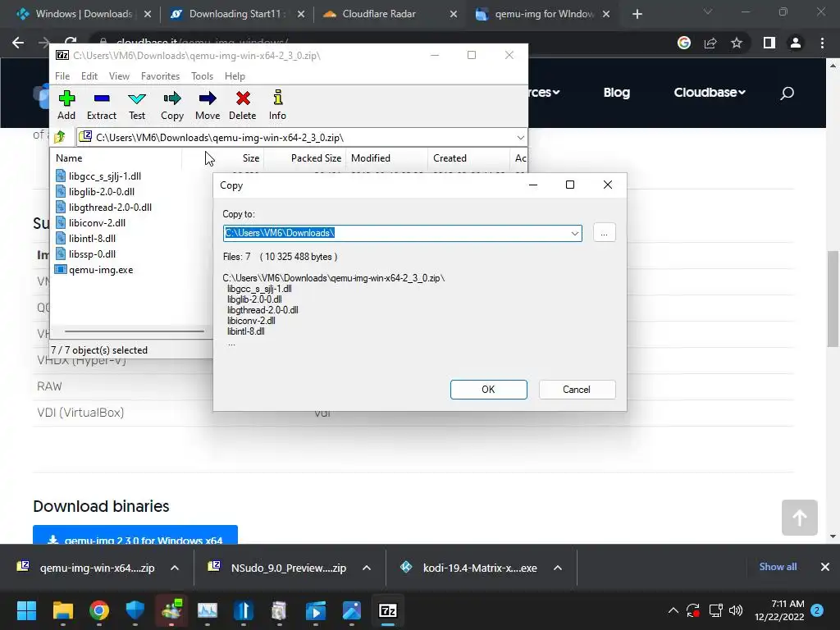Image resolution: width=840 pixels, height=630 pixels.
Task: Click the Add toolbar icon in 7-Zip
Action: (x=66, y=105)
